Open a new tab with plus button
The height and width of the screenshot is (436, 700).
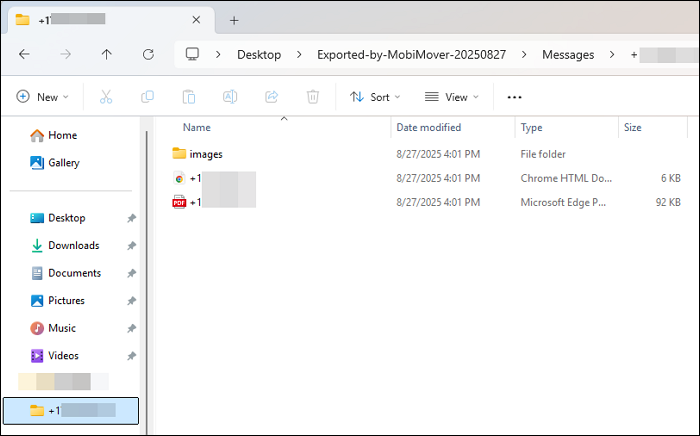click(234, 20)
